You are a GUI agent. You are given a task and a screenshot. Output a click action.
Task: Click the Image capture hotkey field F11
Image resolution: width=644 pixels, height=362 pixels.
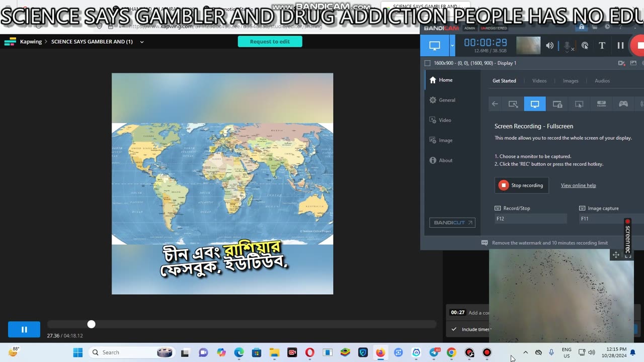pyautogui.click(x=611, y=219)
